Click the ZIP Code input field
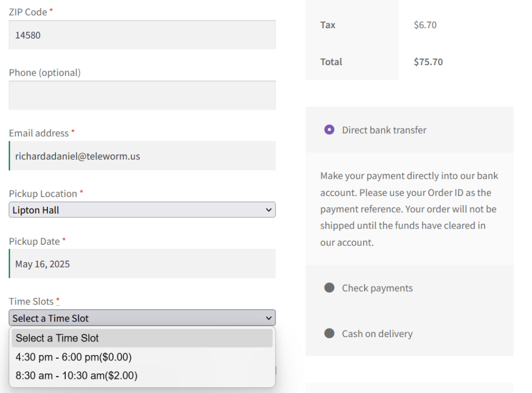 click(142, 35)
